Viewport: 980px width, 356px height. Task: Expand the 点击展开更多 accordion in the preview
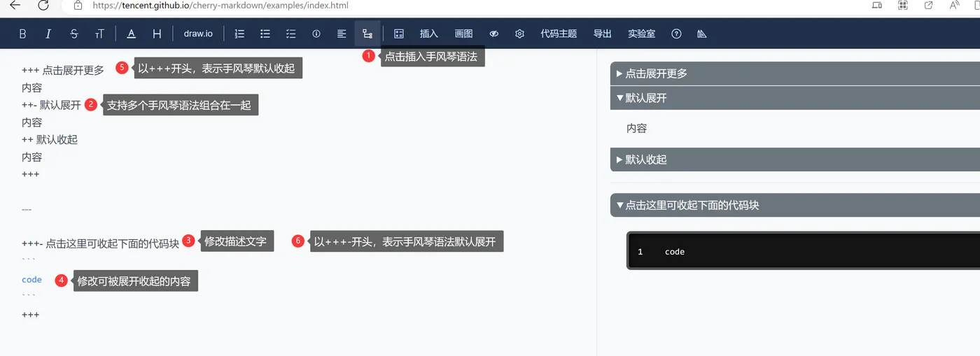795,73
